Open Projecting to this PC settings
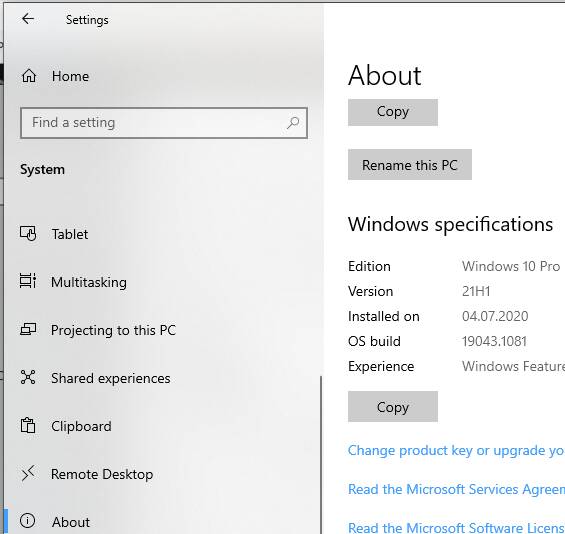Image resolution: width=565 pixels, height=534 pixels. (x=113, y=330)
